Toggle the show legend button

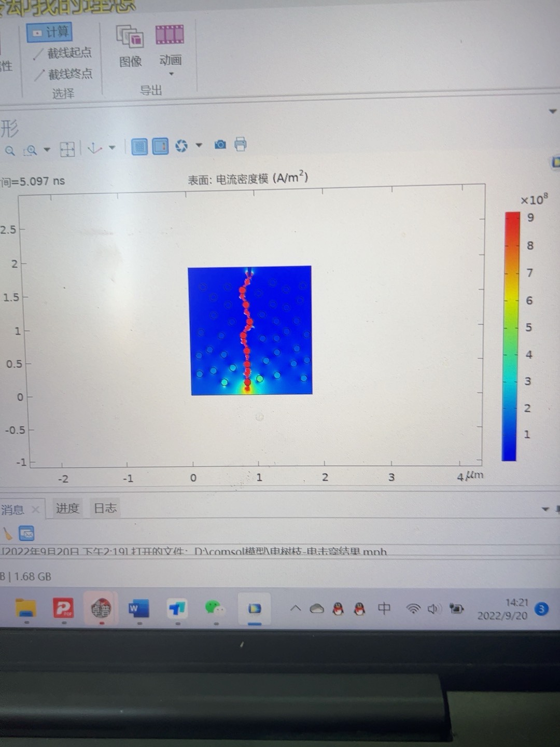click(160, 146)
